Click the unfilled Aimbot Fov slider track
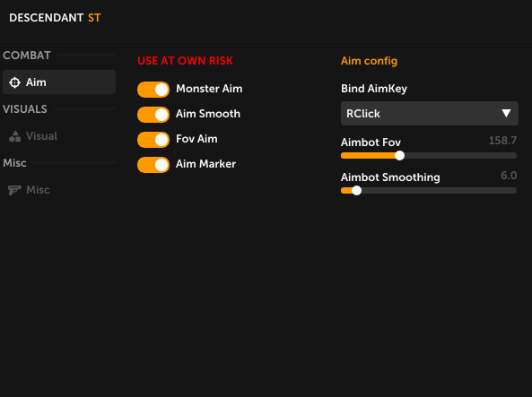Screen dimensions: 532x397 pyautogui.click(x=460, y=156)
